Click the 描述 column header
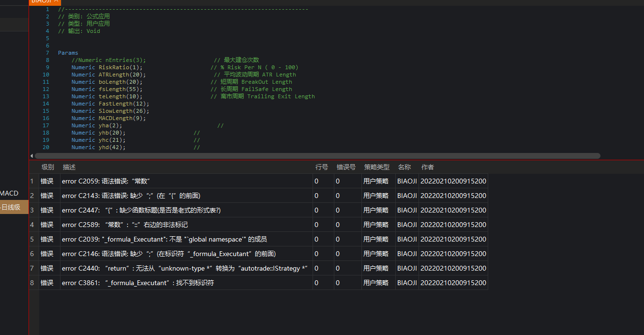The height and width of the screenshot is (335, 644). 69,167
